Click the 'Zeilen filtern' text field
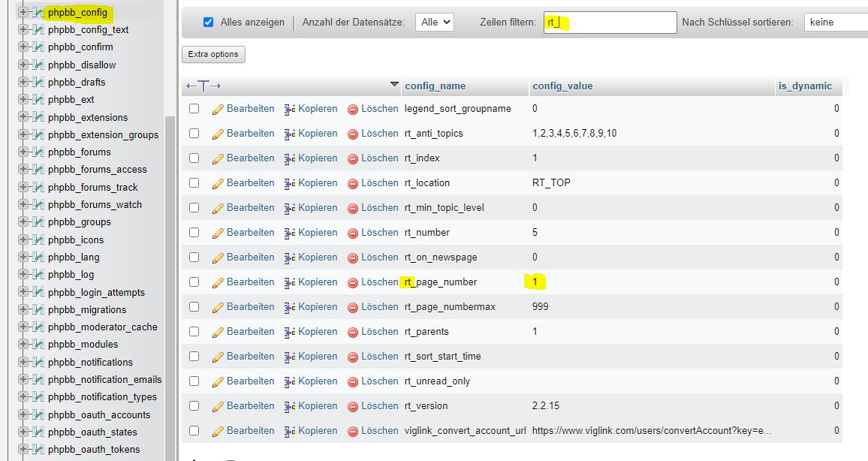This screenshot has width=868, height=461. [610, 23]
